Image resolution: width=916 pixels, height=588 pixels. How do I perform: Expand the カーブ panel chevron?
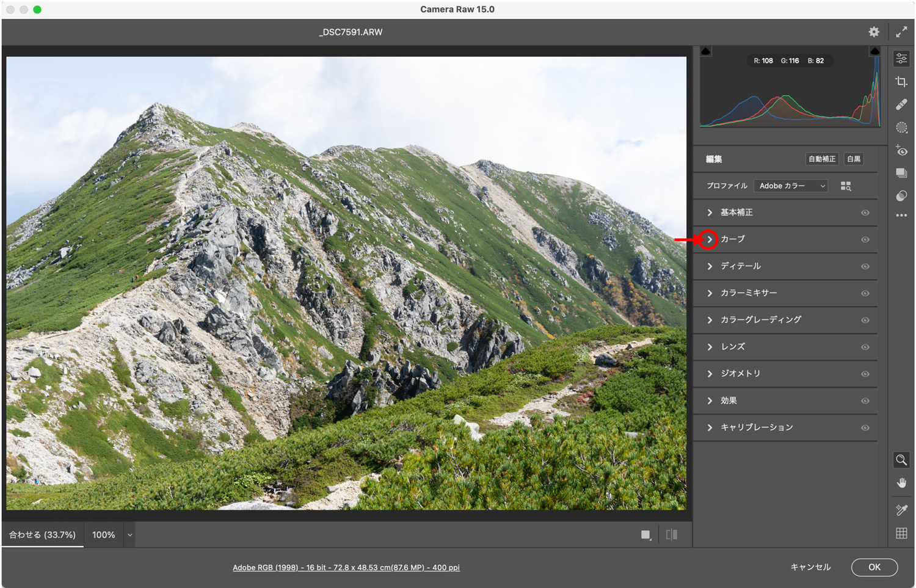710,239
